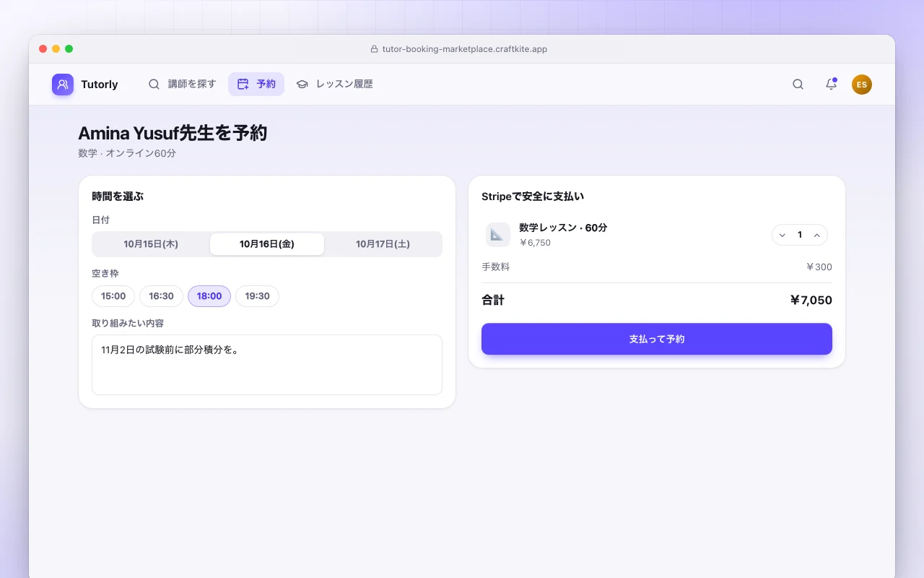Screen dimensions: 924x578
Task: Open the 予約 navigation tab
Action: [256, 85]
